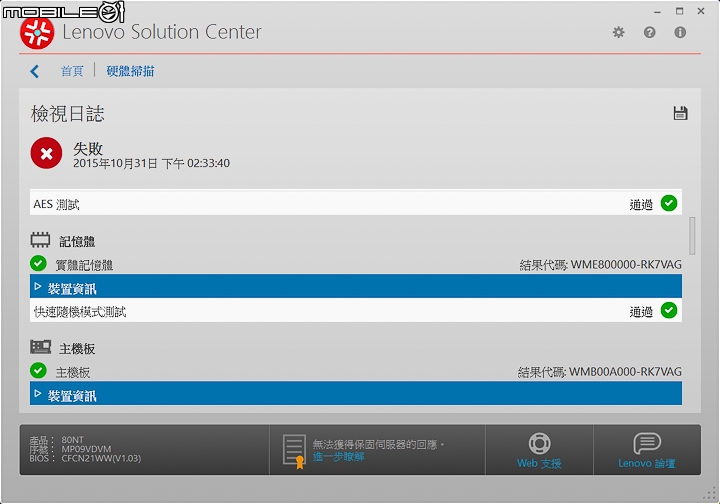Screen dimensions: 720x504
Task: Click the serial number MP09VDVM
Action: tap(86, 449)
